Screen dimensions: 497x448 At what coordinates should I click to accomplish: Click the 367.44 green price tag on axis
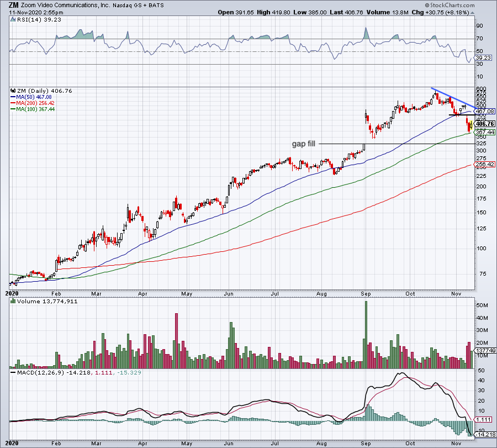(x=485, y=132)
